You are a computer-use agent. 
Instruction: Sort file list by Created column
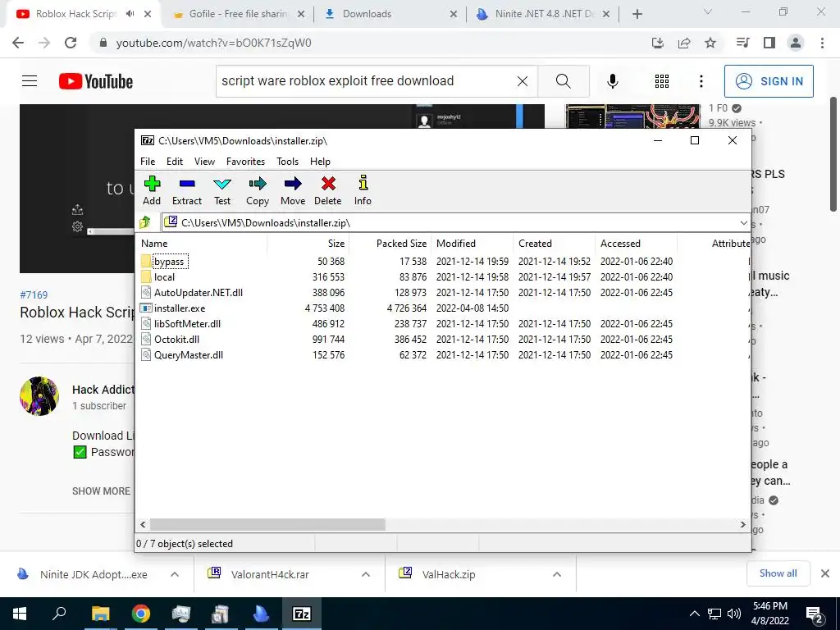(x=554, y=243)
